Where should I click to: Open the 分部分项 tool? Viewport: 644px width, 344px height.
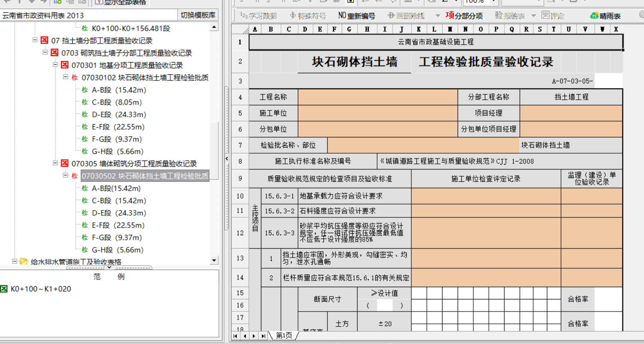click(x=464, y=16)
